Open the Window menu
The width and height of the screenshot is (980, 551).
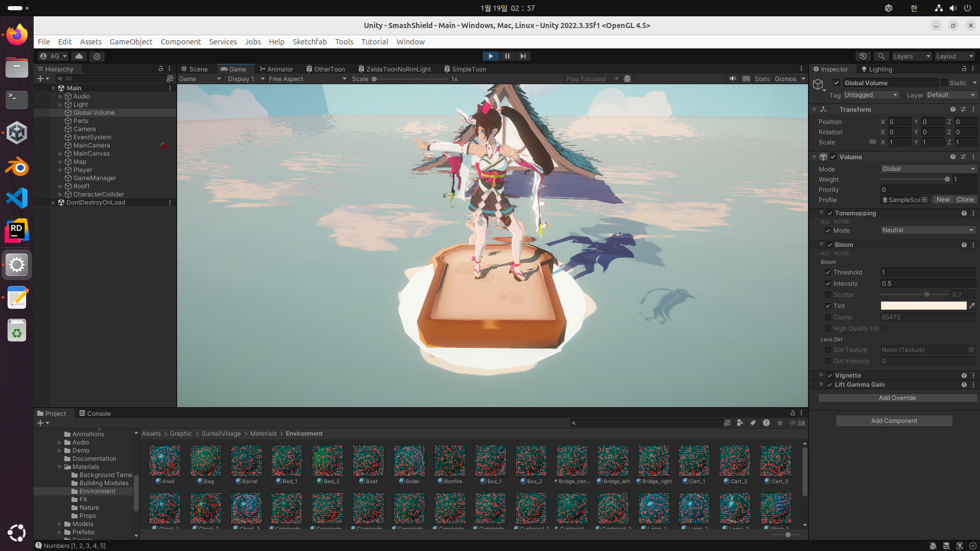pos(410,42)
